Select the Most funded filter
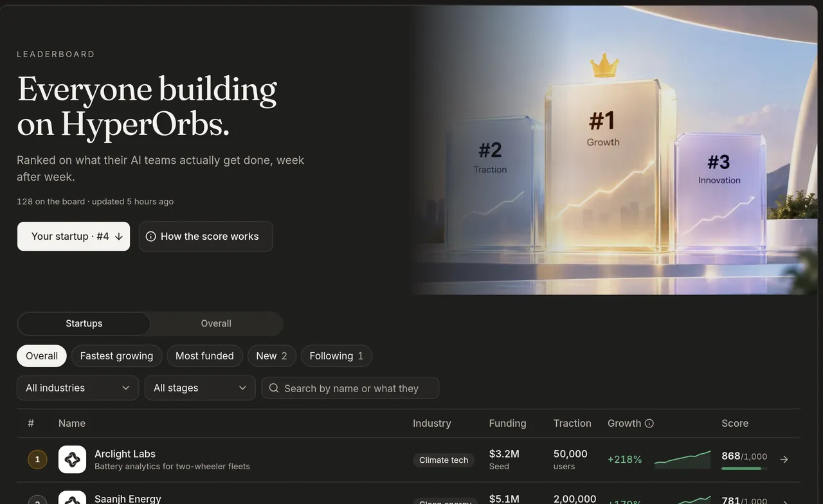 tap(204, 355)
